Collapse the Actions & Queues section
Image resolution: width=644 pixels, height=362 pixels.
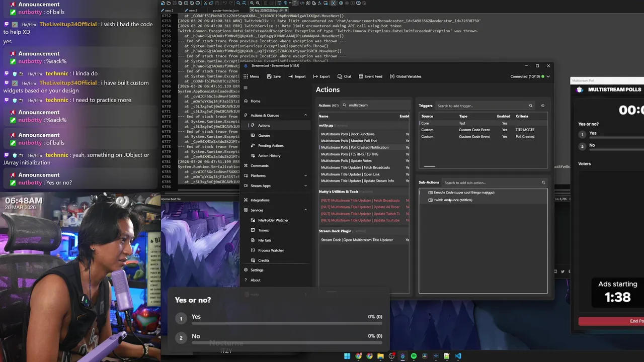coord(305,115)
